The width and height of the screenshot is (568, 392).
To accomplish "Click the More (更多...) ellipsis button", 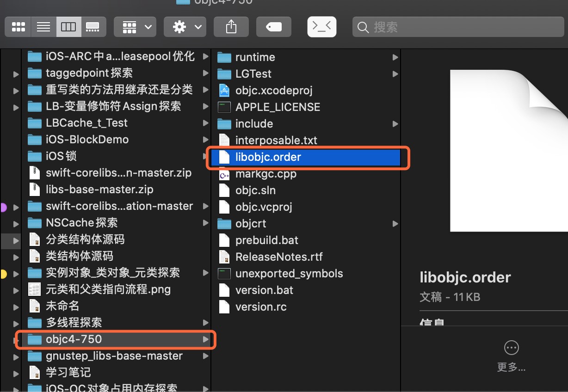I will [x=511, y=347].
